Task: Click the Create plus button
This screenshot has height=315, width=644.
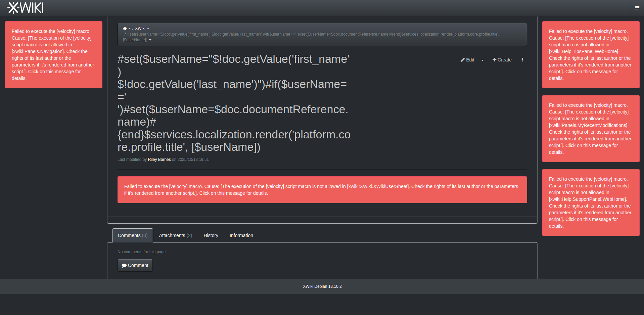Action: point(502,60)
